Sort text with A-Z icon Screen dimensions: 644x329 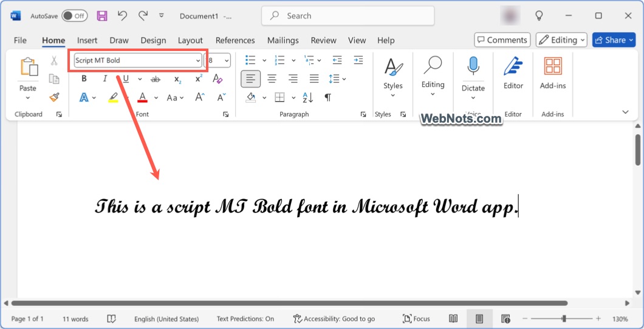click(308, 97)
